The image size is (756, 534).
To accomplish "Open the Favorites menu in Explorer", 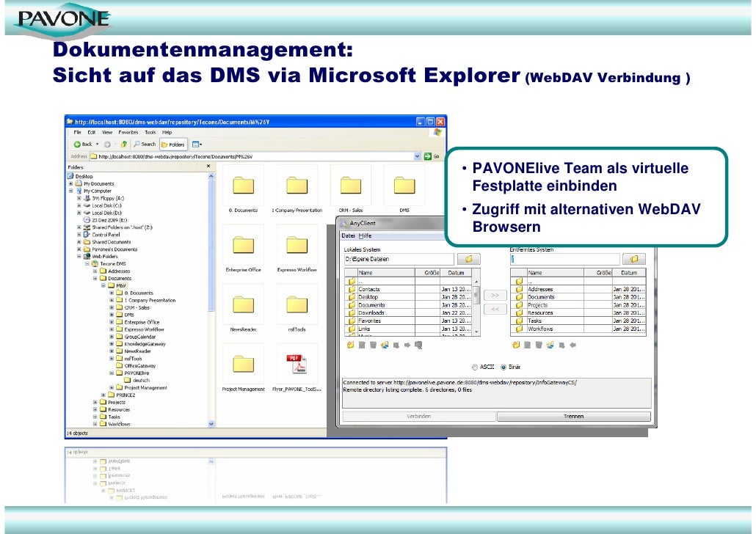I will (128, 132).
